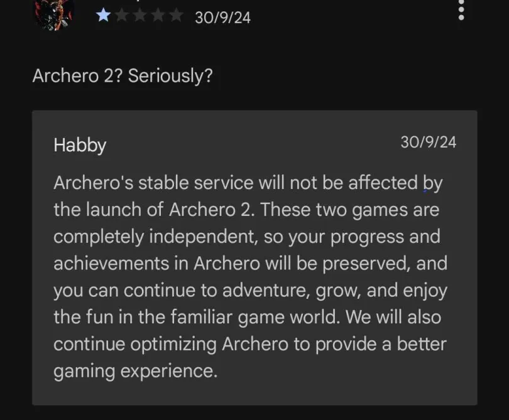
Task: Click the line starting "achievements in Archero"
Action: [x=251, y=264]
